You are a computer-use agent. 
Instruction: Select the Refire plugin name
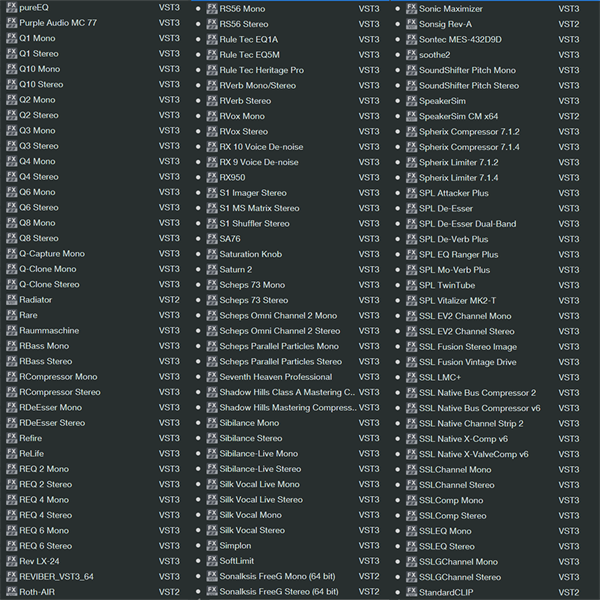(x=31, y=438)
